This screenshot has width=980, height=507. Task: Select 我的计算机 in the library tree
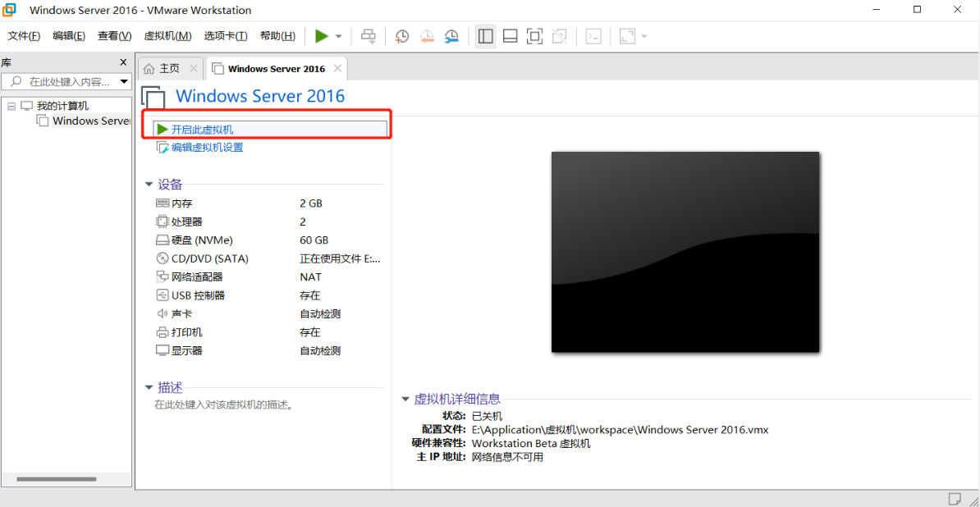tap(62, 106)
